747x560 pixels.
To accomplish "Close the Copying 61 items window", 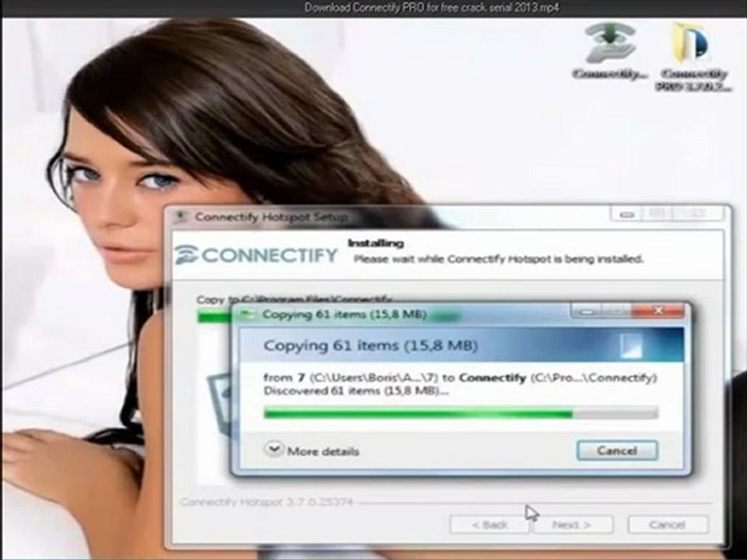I will (658, 311).
